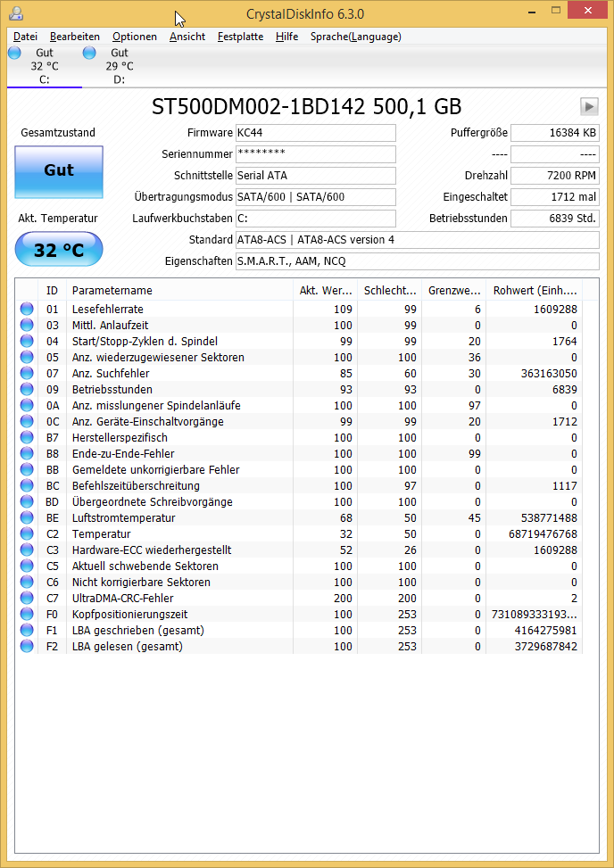
Task: Click raw value 68719476768 for Temperatur
Action: click(x=543, y=533)
